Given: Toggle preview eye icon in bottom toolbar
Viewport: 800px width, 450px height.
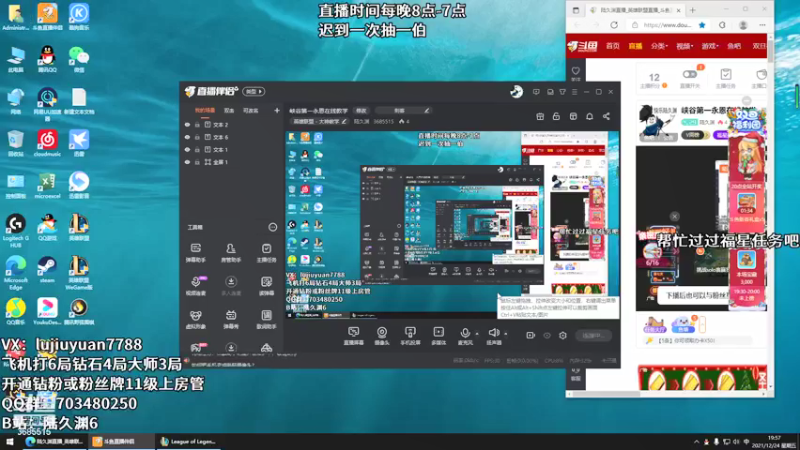Looking at the screenshot, I should click(547, 336).
